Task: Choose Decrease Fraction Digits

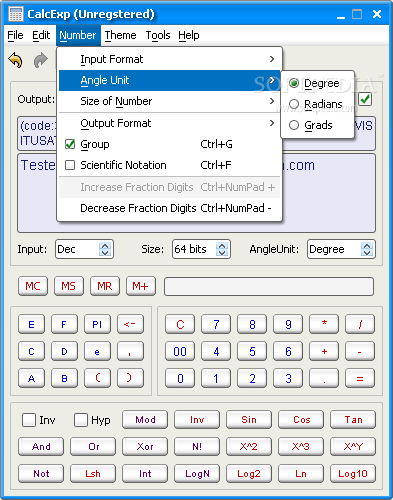Action: point(170,208)
